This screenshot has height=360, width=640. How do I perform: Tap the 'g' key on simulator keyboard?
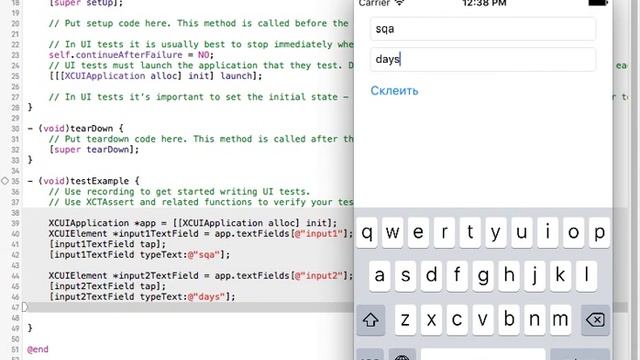point(483,276)
